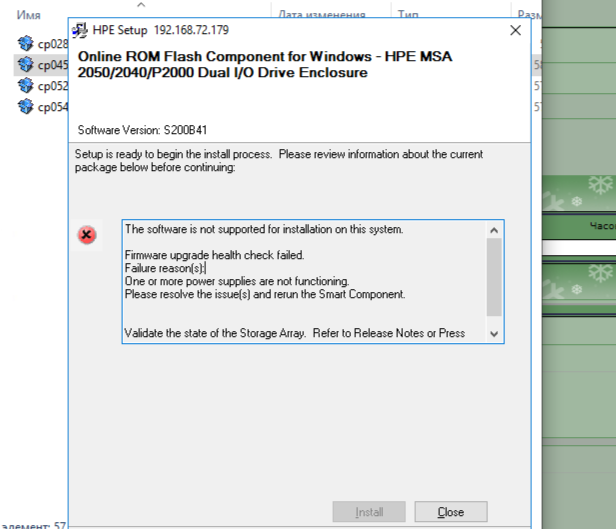This screenshot has width=616, height=529.
Task: Select the cp045 file icon in Explorer
Action: [x=26, y=64]
